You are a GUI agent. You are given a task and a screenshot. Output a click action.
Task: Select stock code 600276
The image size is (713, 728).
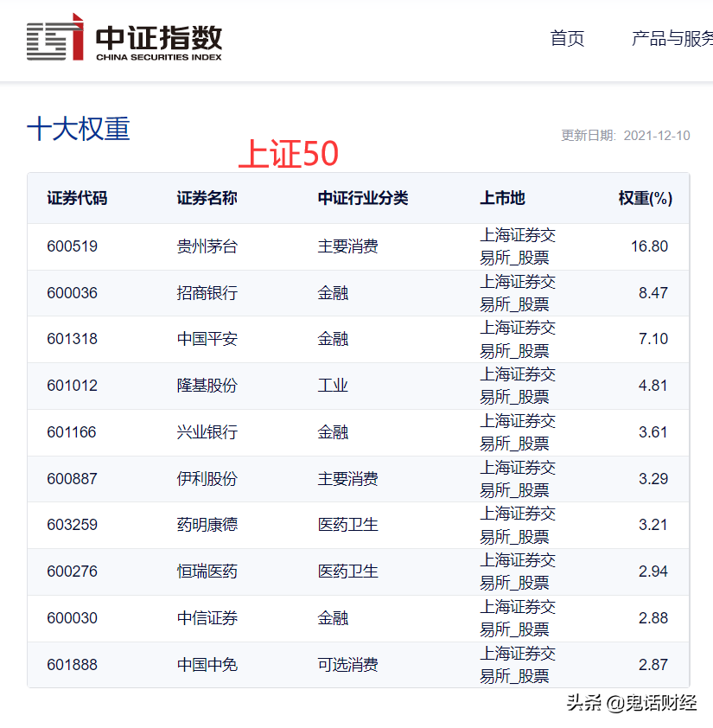[72, 571]
